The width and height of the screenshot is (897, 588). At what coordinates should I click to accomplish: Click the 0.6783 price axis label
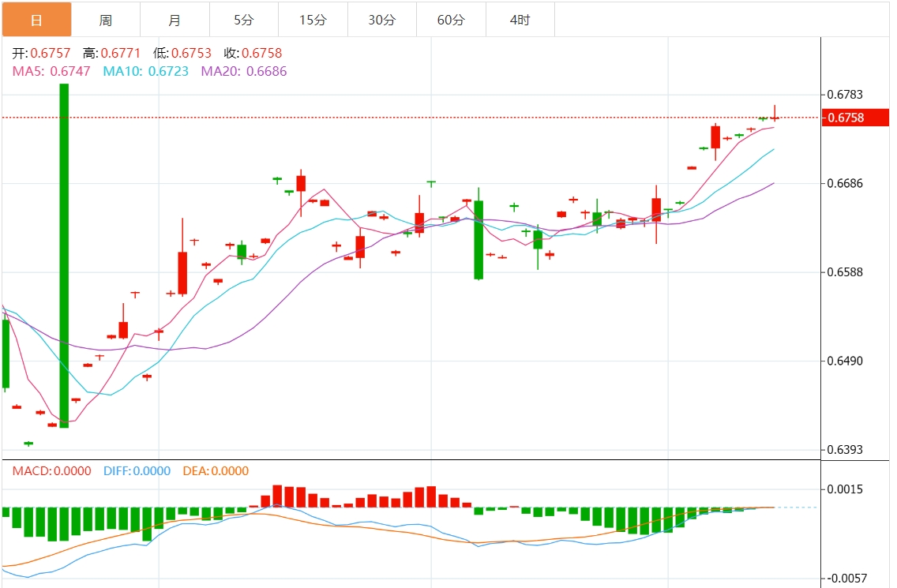pos(845,95)
